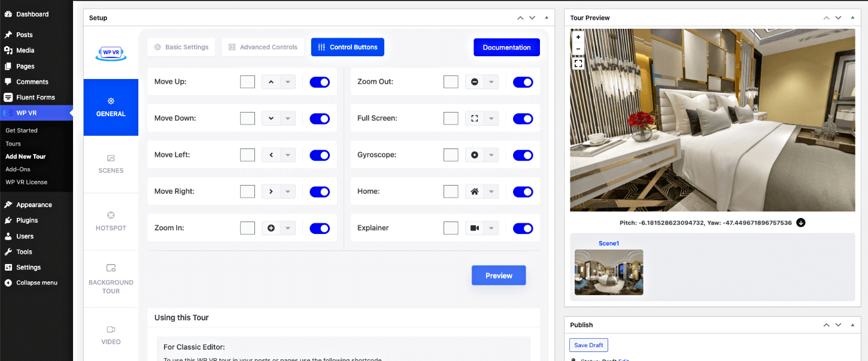Select the Scene1 thumbnail
This screenshot has width=868, height=361.
tap(609, 272)
